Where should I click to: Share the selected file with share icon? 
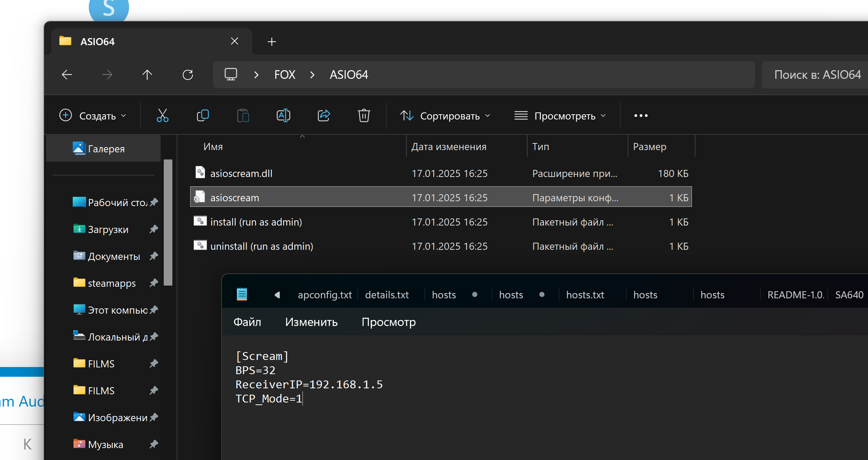(324, 116)
